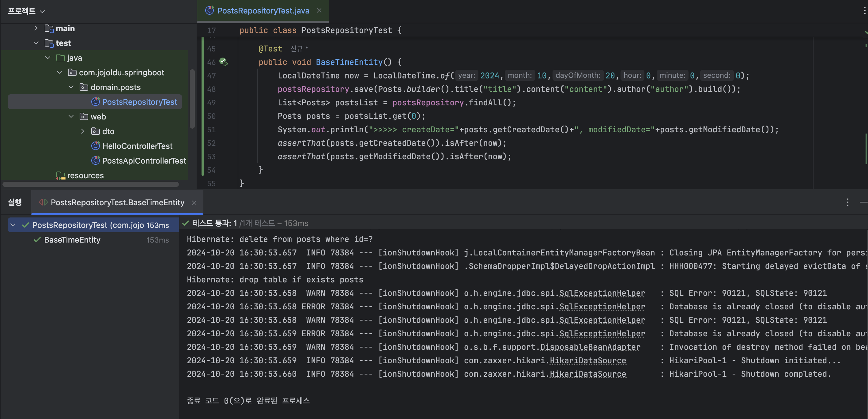Click the PostsApiControllerTest class icon

[x=96, y=161]
